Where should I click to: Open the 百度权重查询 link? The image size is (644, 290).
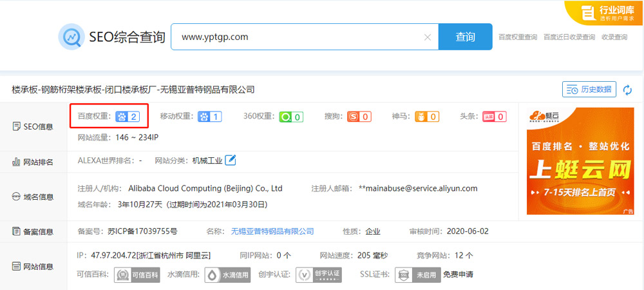coord(518,37)
